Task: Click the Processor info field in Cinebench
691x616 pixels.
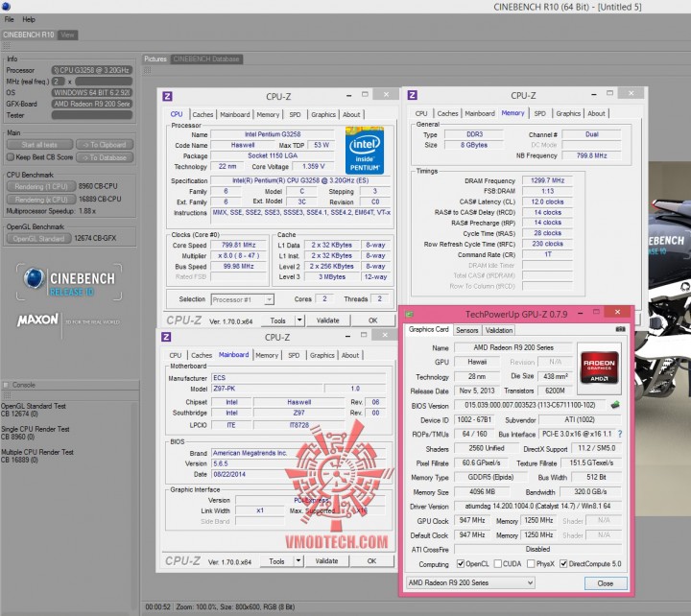Action: click(x=92, y=70)
